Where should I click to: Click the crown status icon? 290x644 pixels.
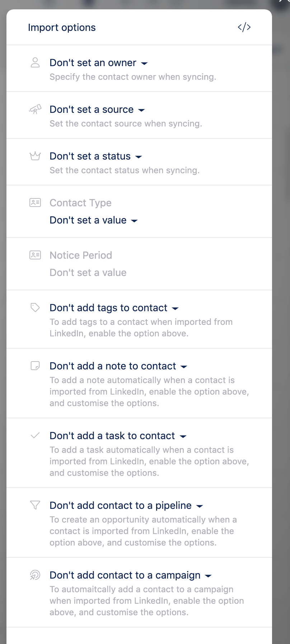35,156
